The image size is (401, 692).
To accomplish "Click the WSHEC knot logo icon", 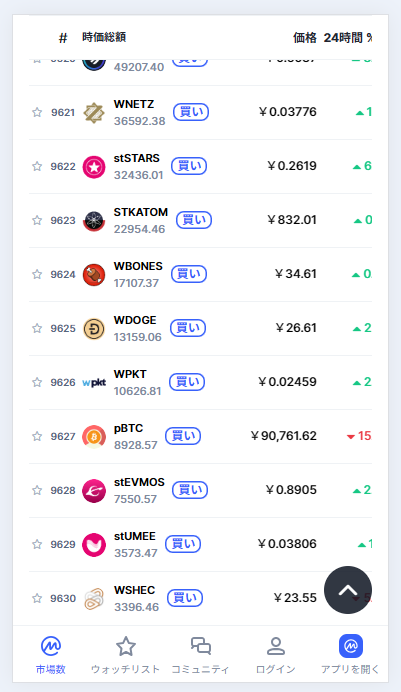I will tap(94, 598).
